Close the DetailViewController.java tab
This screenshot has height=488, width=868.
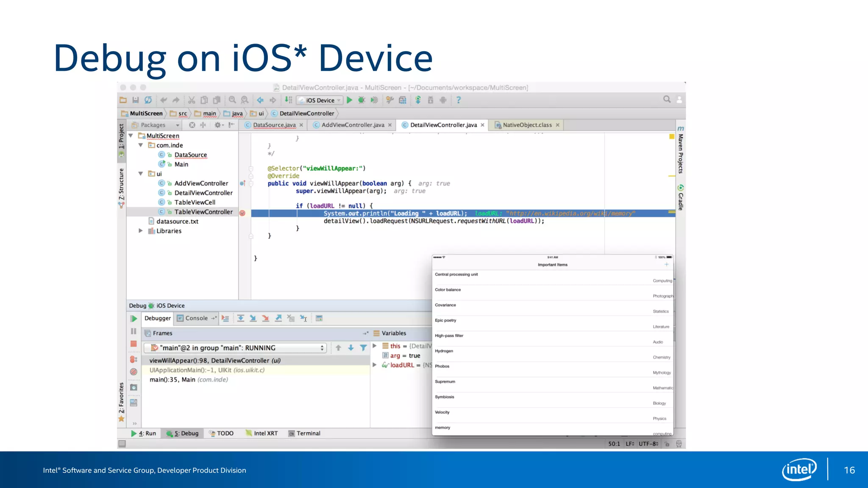(x=482, y=125)
